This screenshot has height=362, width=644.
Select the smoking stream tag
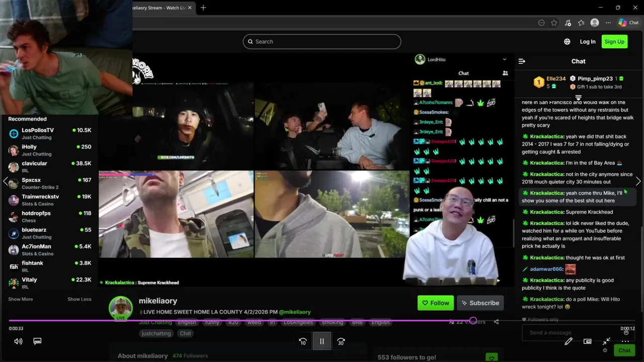(333, 322)
